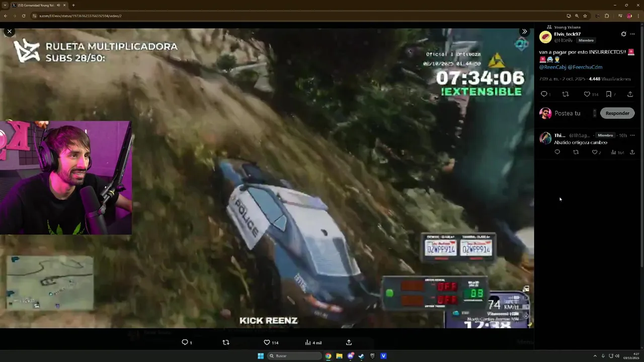
Task: Close the media viewer with the X button
Action: [x=9, y=31]
